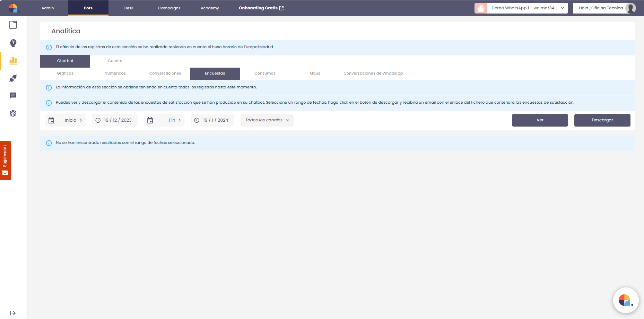The height and width of the screenshot is (319, 644).
Task: Click the AI brain head sidebar icon
Action: 13,43
